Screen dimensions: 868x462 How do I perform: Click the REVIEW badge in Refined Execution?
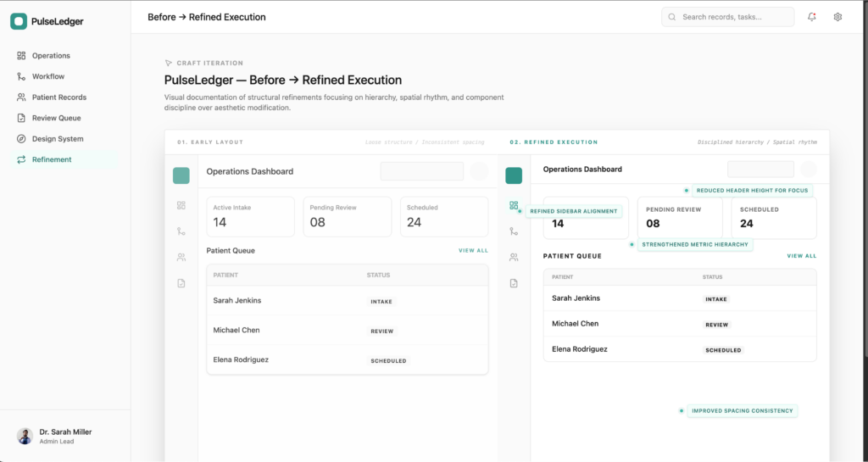point(717,325)
